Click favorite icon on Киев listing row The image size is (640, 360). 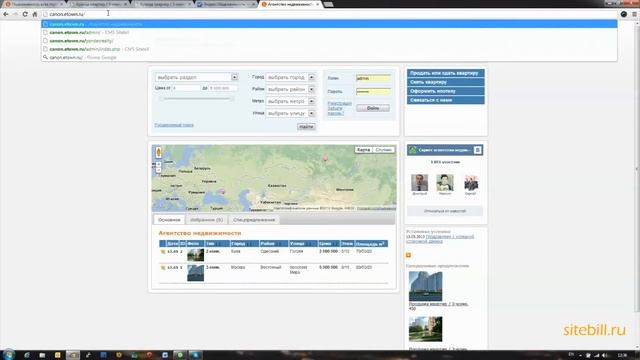click(x=163, y=252)
